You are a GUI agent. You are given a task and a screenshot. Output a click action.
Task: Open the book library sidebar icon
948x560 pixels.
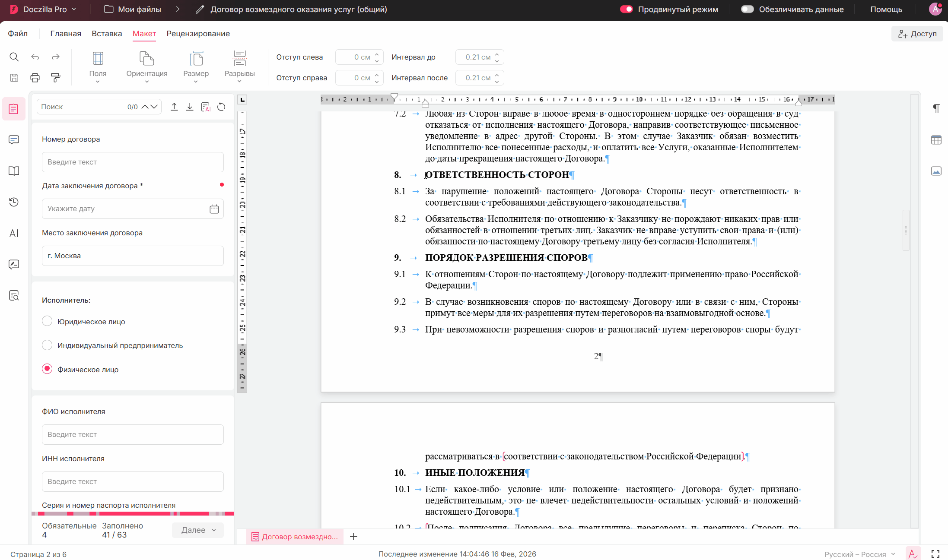coord(14,171)
